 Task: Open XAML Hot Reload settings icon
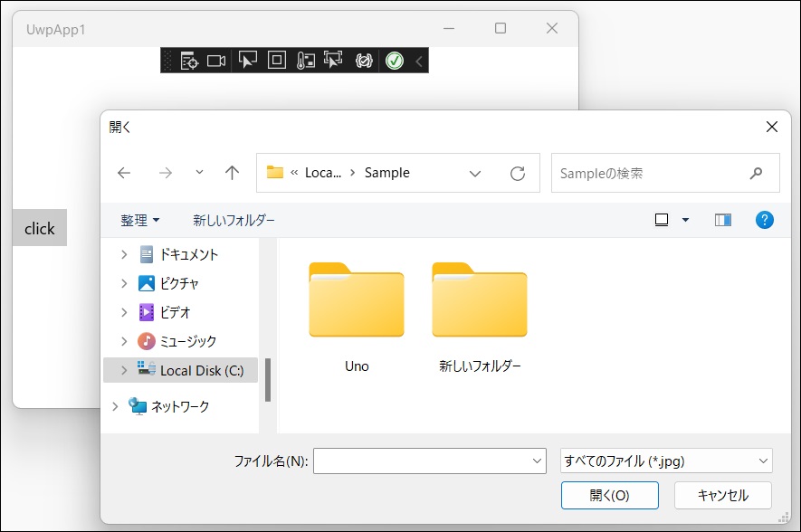[362, 61]
